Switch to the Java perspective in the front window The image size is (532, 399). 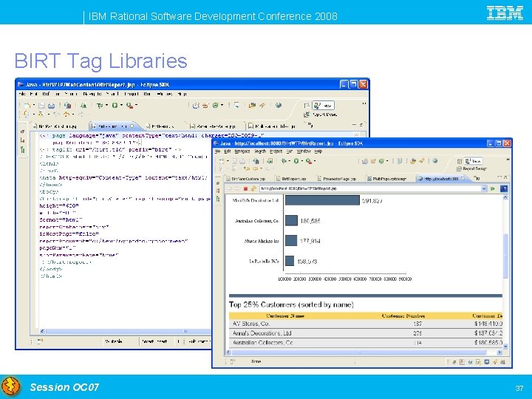click(x=474, y=161)
